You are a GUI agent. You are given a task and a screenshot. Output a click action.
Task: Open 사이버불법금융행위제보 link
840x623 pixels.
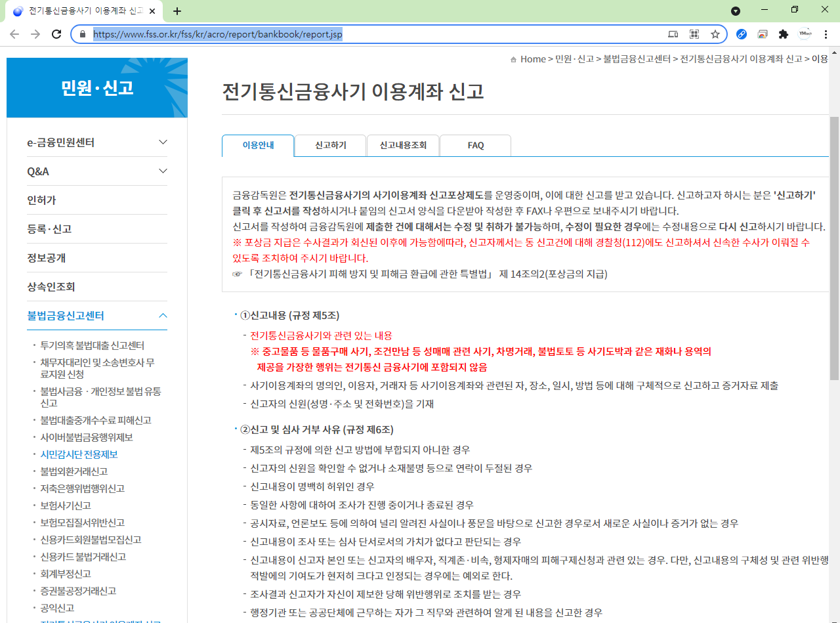87,437
